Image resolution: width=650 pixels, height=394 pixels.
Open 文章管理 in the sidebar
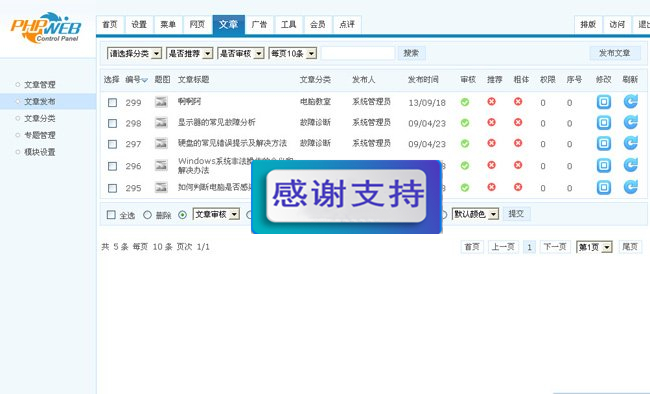click(39, 85)
